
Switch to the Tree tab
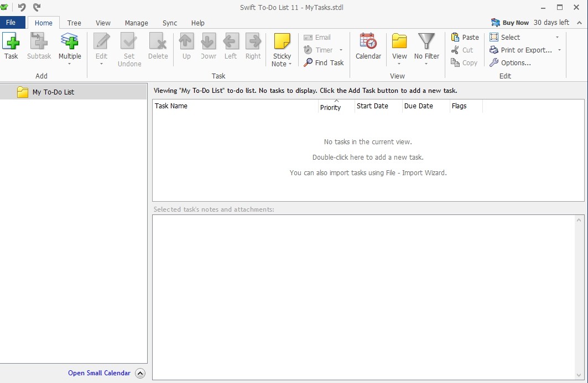click(74, 23)
